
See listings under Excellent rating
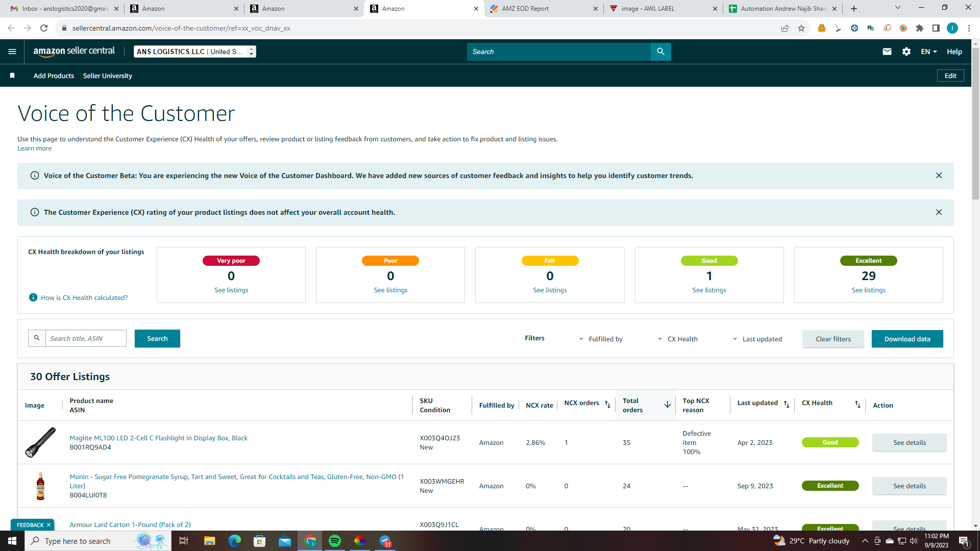[x=868, y=290]
